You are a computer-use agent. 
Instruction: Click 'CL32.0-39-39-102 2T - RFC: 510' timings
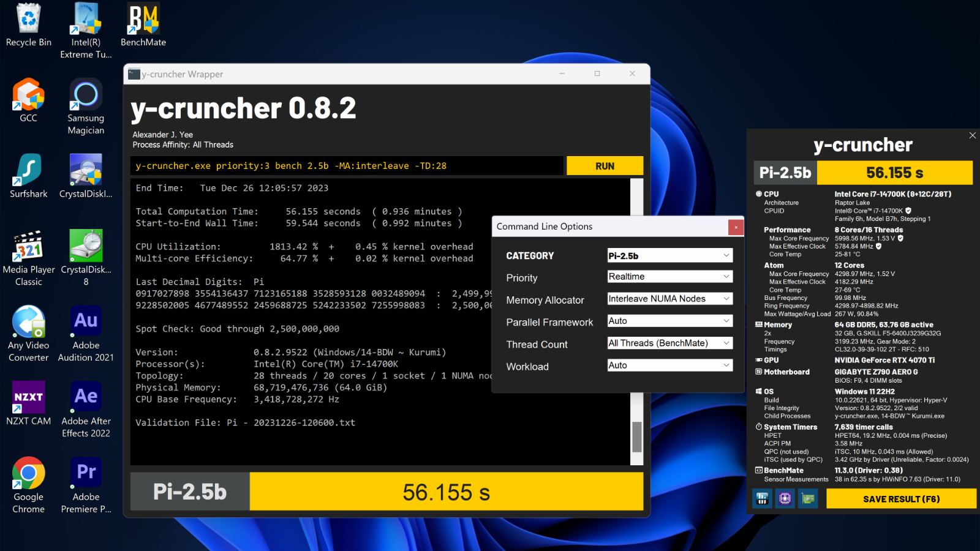[882, 349]
